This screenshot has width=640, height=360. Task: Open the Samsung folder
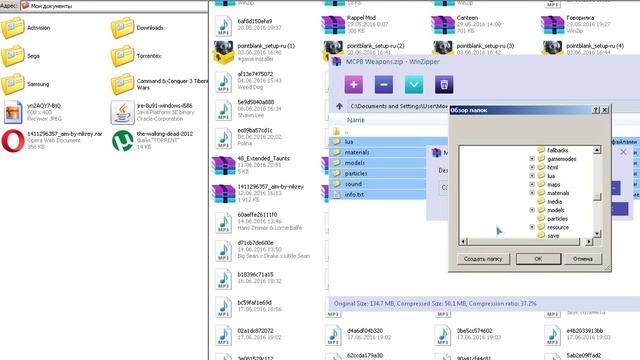coord(25,84)
